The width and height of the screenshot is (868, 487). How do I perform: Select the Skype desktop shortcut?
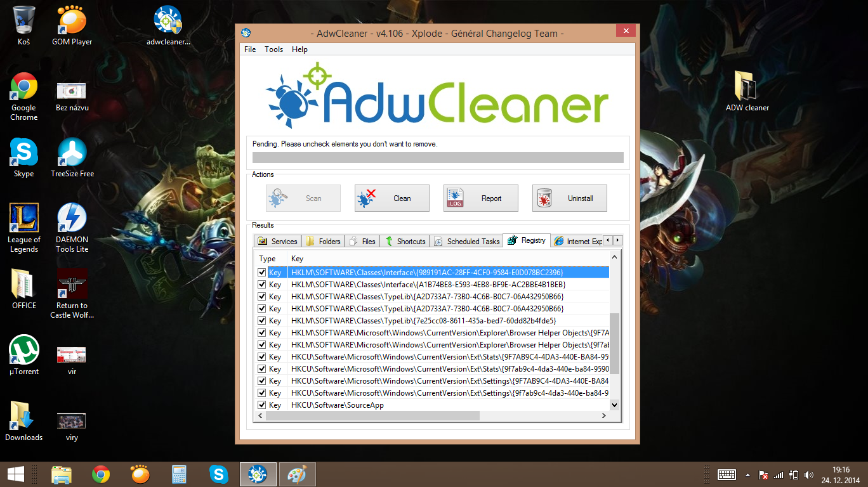point(24,158)
